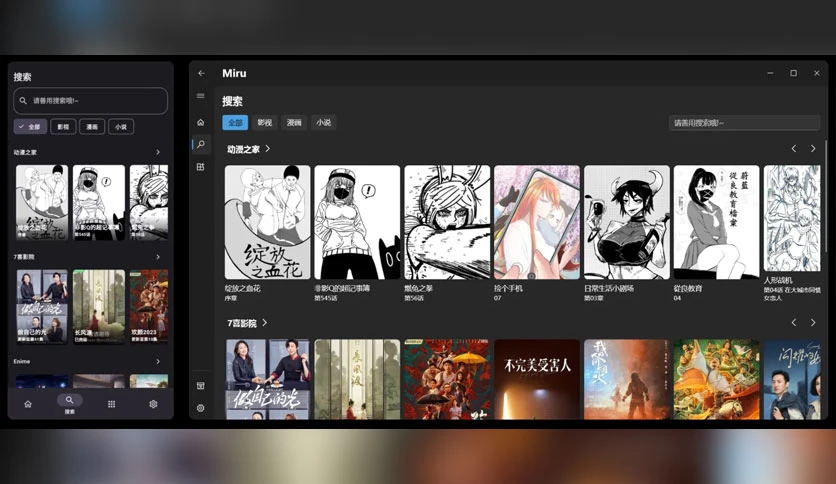This screenshot has height=484, width=836.
Task: Open 欢颜2023 poster in mobile panel
Action: (x=149, y=306)
